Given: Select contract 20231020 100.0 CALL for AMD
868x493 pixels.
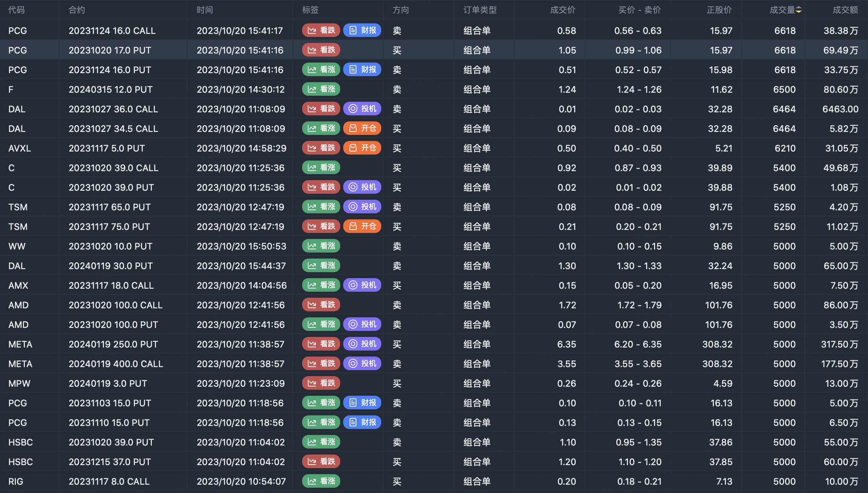Looking at the screenshot, I should point(116,305).
